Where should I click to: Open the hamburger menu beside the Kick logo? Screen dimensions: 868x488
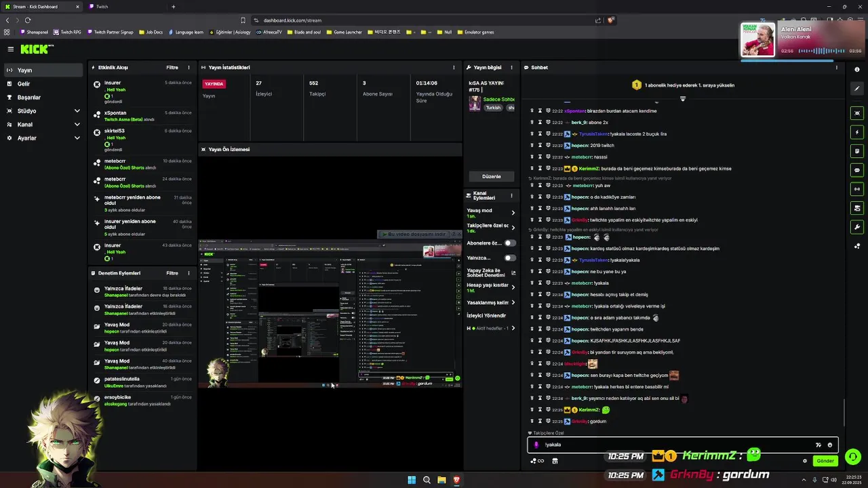point(10,49)
